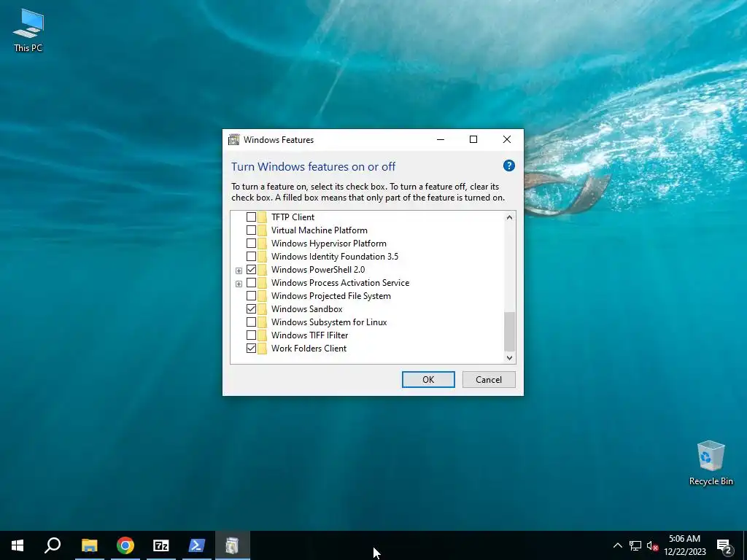Open PowerShell from taskbar
The width and height of the screenshot is (747, 560).
[x=197, y=545]
